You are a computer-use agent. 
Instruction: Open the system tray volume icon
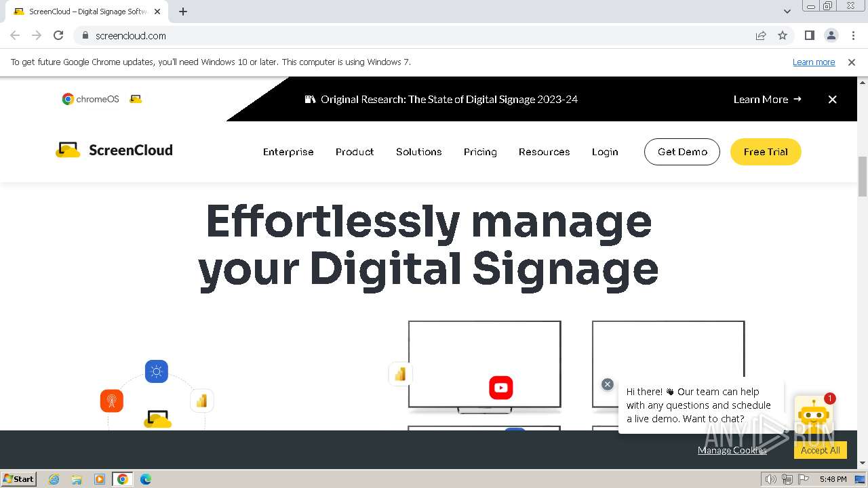click(771, 479)
